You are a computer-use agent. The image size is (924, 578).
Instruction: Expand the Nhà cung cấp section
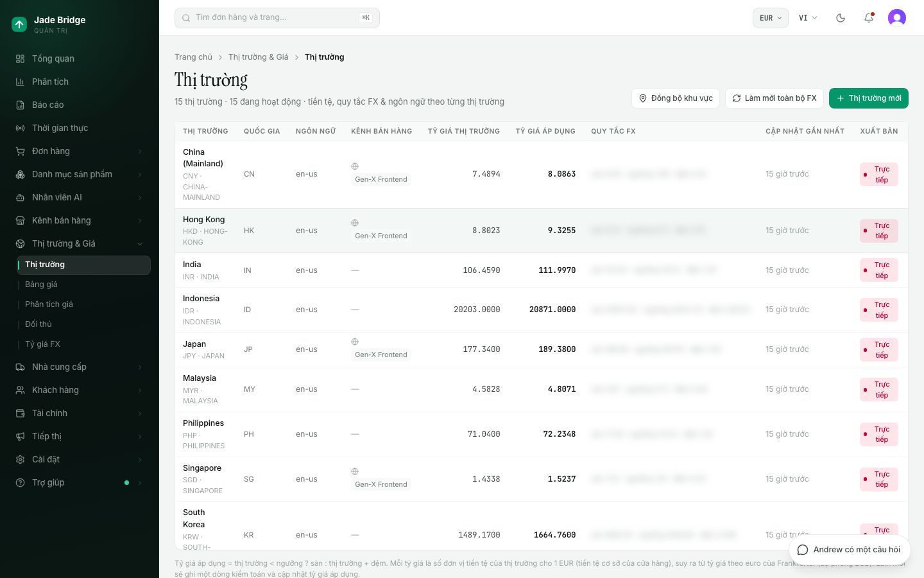[x=80, y=367]
